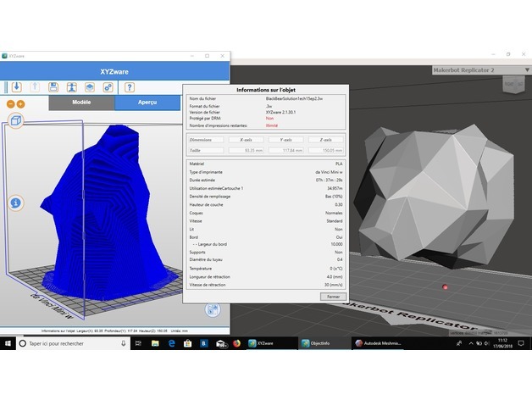
Task: Click the 'Hauteur de couche' label
Action: [206, 205]
